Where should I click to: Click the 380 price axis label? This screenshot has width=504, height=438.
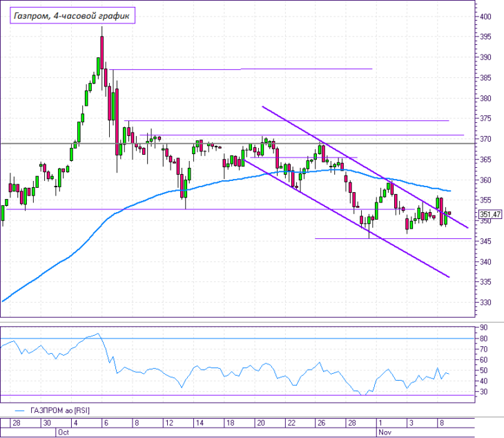485,98
